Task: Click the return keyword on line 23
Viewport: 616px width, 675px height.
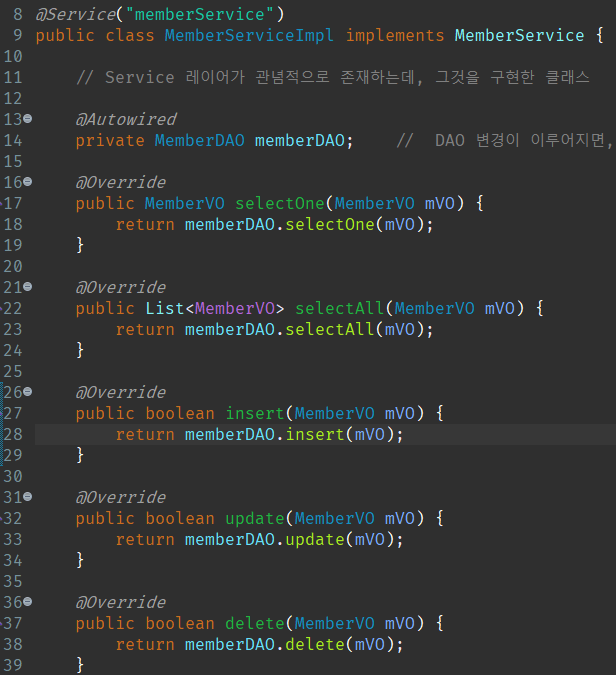Action: pos(145,329)
